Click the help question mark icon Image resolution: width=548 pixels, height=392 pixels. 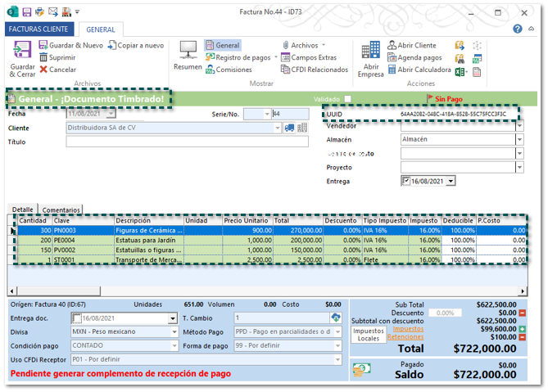(x=518, y=29)
